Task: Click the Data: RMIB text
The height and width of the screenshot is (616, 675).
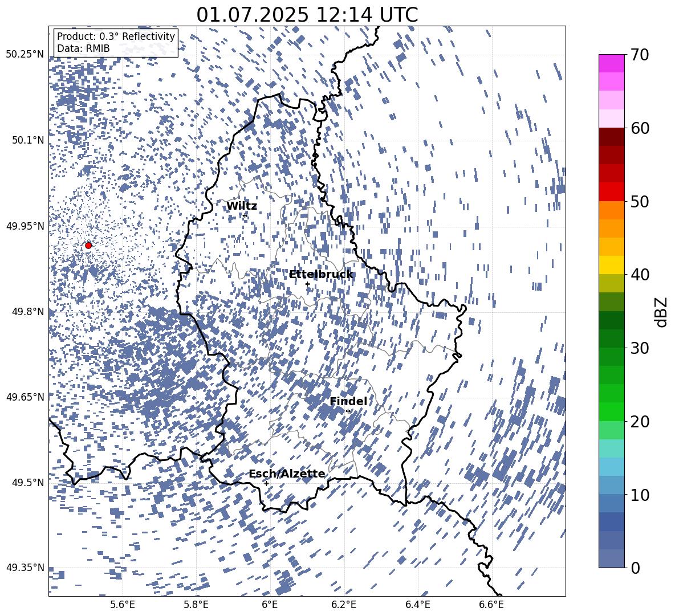Action: (x=83, y=48)
